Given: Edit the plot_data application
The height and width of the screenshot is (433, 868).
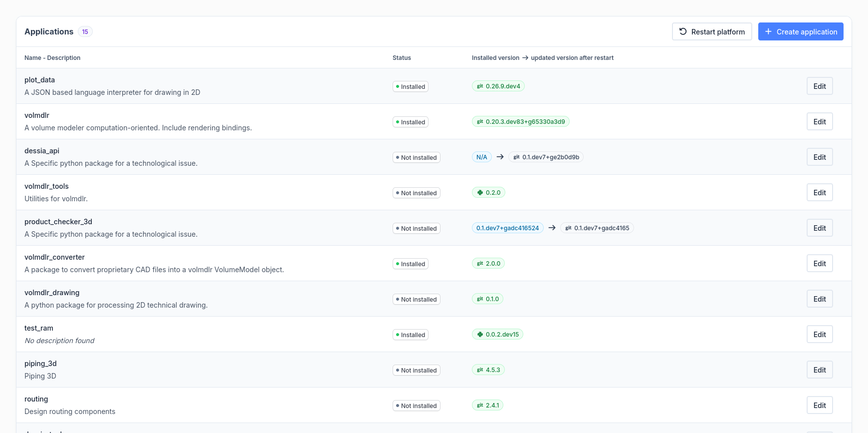Looking at the screenshot, I should [819, 86].
